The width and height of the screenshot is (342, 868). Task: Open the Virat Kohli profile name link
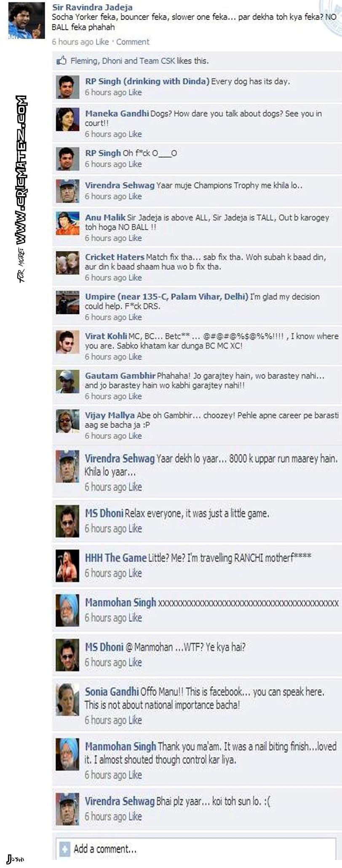106,336
